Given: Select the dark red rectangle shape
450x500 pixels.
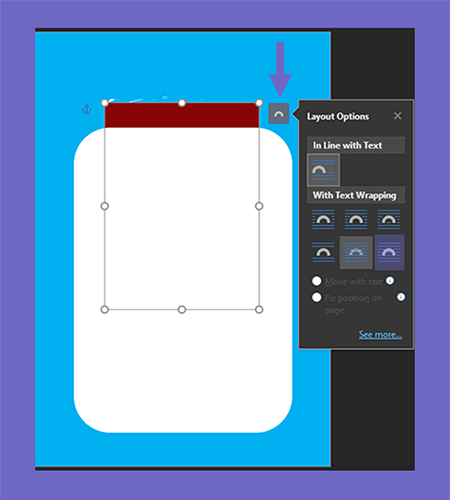Looking at the screenshot, I should point(182,115).
